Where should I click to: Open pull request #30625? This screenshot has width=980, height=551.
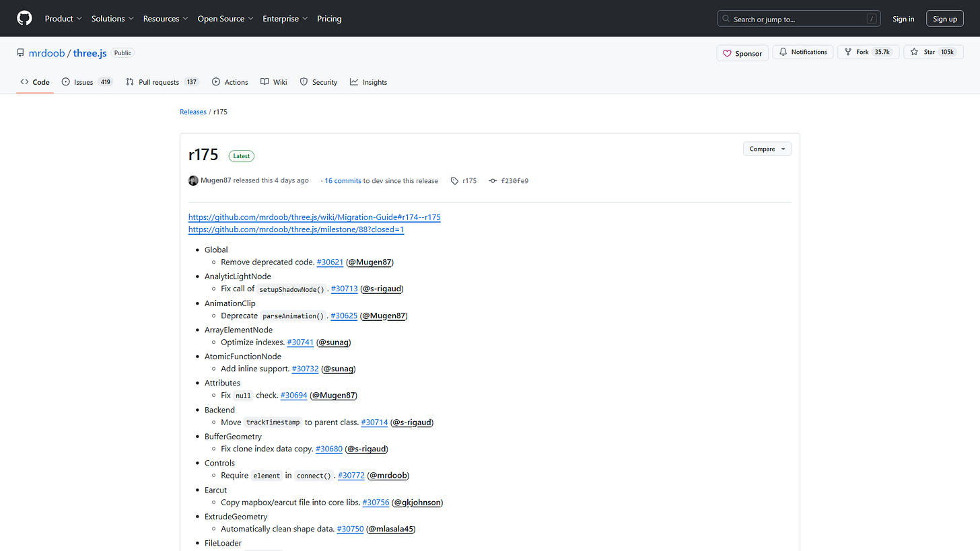coord(345,316)
